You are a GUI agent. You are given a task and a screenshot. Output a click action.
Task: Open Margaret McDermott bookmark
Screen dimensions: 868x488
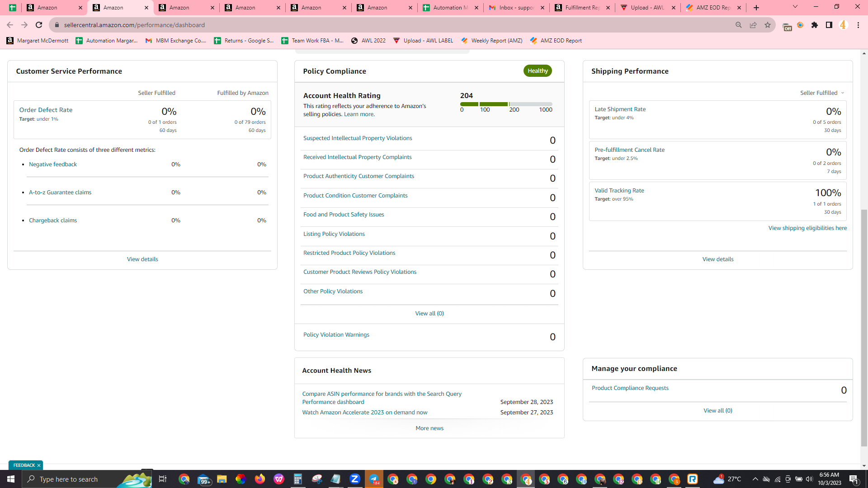38,41
